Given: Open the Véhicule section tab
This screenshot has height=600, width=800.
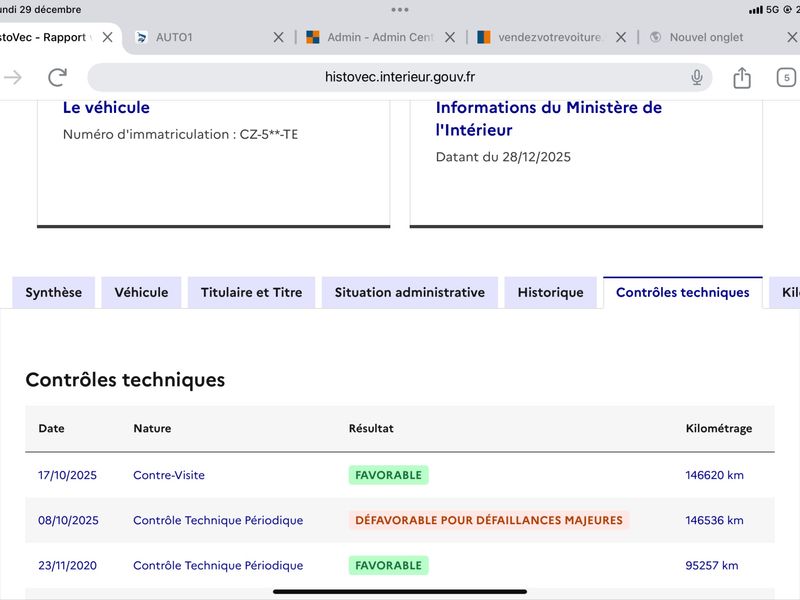Looking at the screenshot, I should [141, 292].
